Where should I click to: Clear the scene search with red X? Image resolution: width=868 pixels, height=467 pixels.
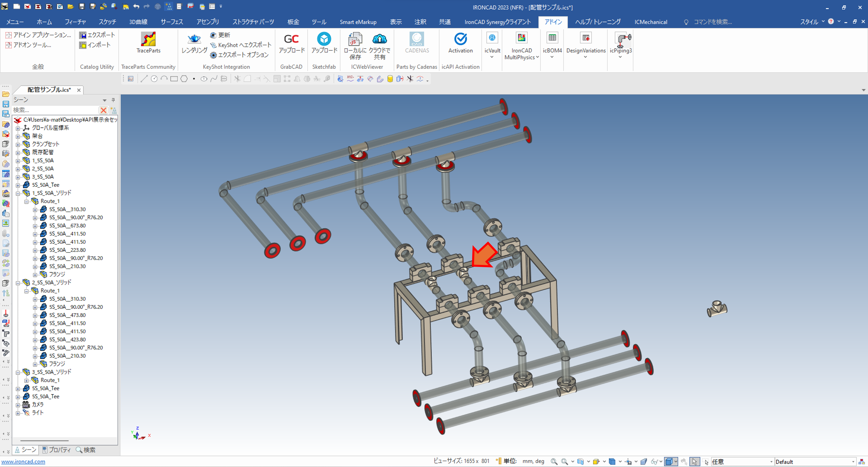point(103,110)
